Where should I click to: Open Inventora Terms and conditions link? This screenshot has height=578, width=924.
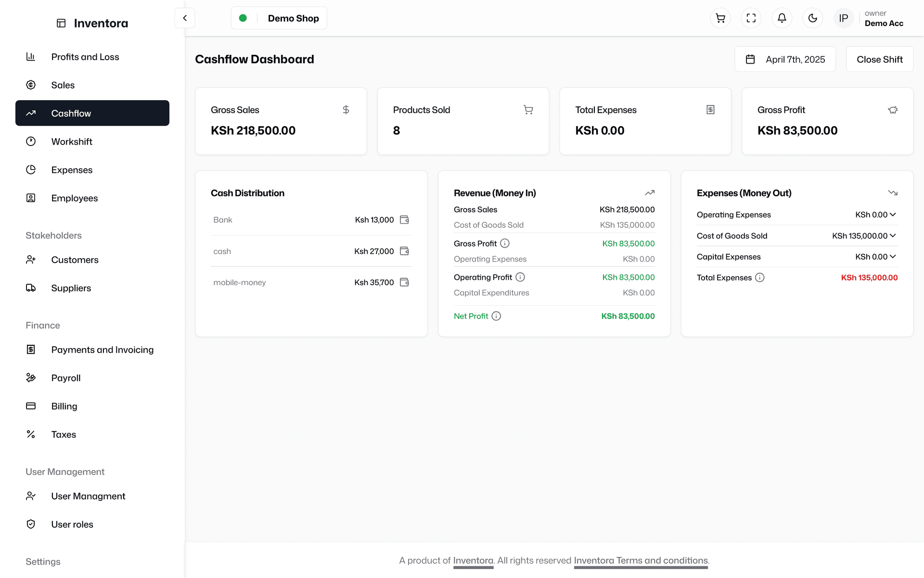(x=641, y=561)
